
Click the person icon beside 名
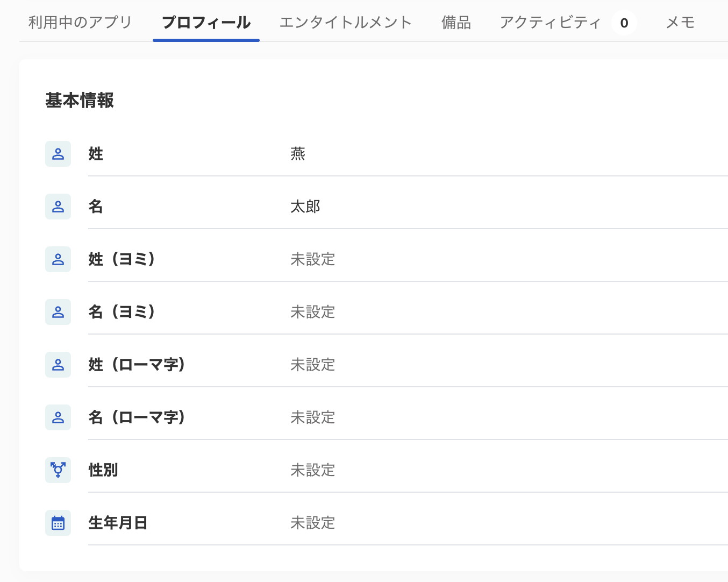[x=58, y=207]
